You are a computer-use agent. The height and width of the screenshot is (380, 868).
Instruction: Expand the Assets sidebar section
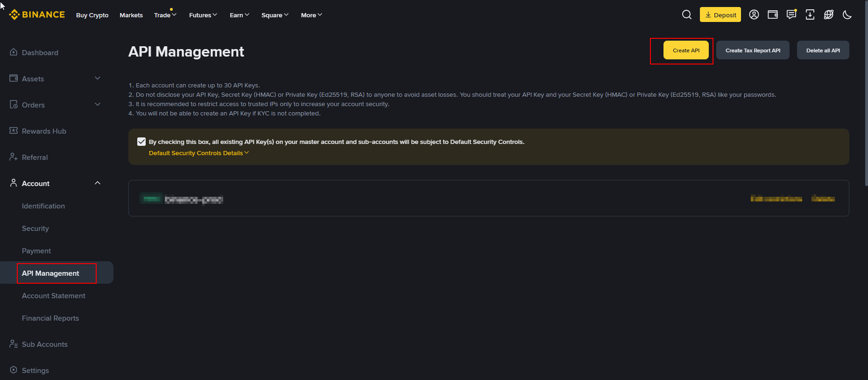click(x=98, y=79)
